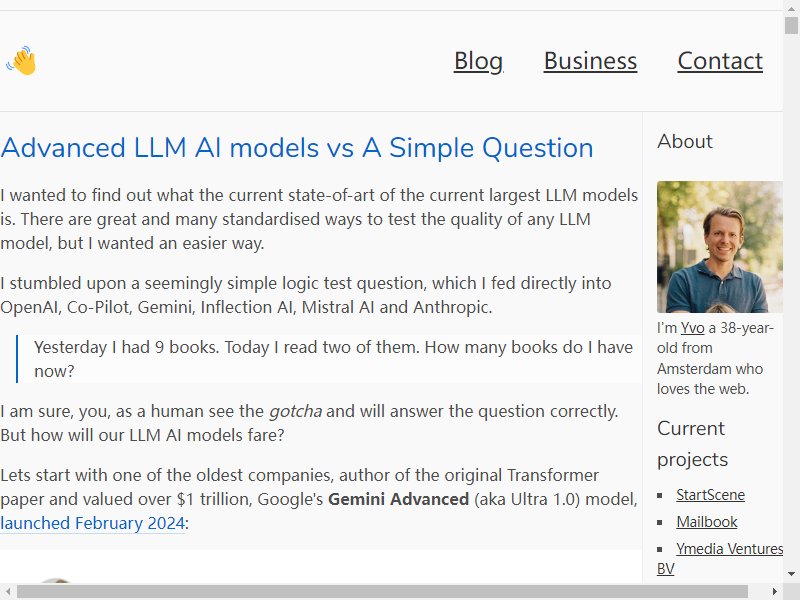Click the vertical scrollbar thumb
The width and height of the screenshot is (800, 600).
point(791,25)
